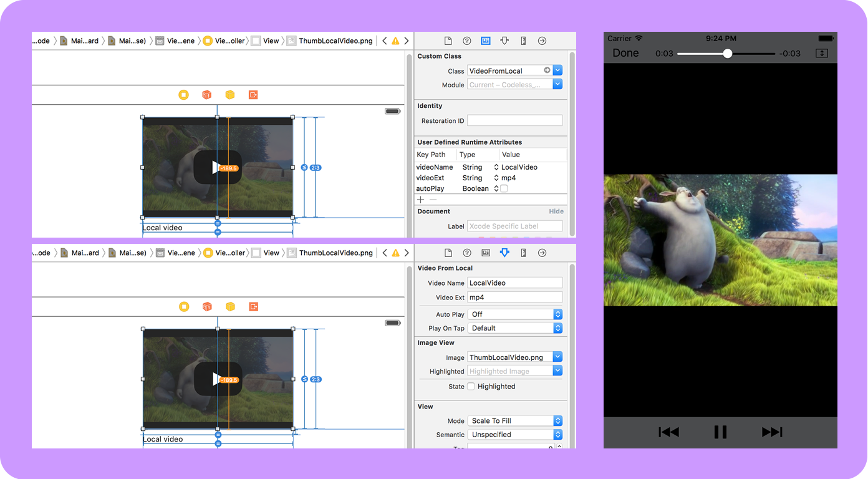Select Exit dock icon in Custom Class window
Image resolution: width=868 pixels, height=479 pixels.
[x=253, y=95]
